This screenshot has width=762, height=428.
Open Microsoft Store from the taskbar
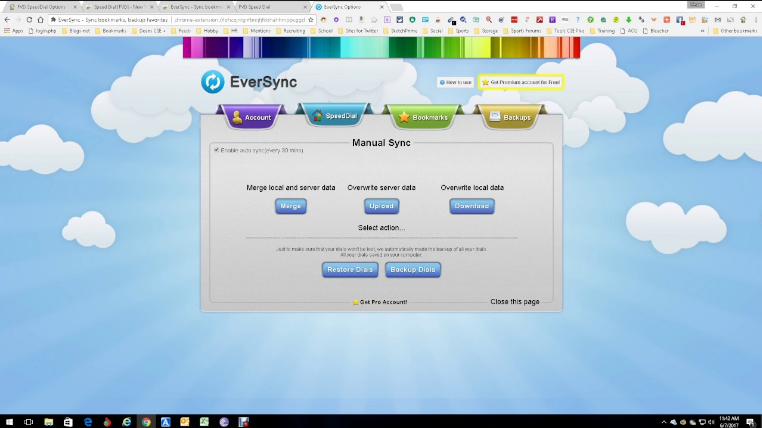click(x=68, y=422)
